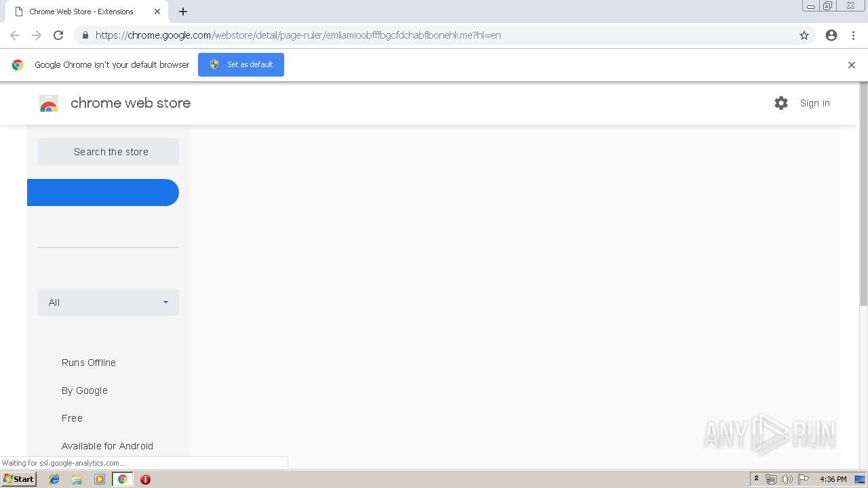Click the browser forward arrow
Screen dimensions: 868x488
37,35
